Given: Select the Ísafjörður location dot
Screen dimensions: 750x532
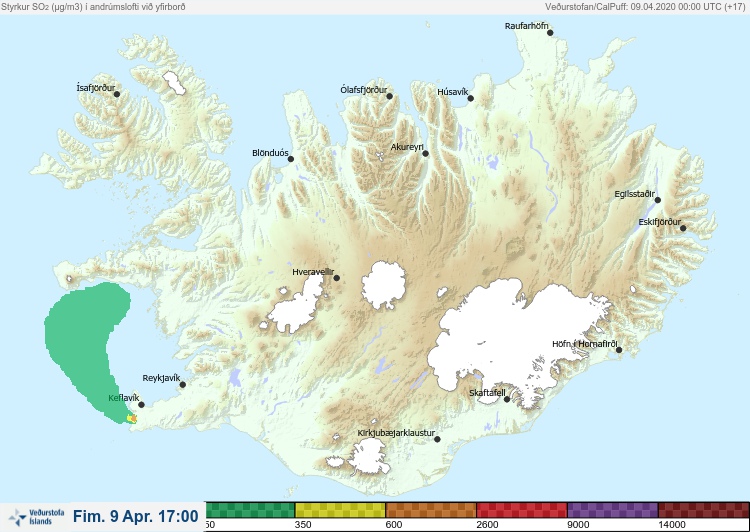Looking at the screenshot, I should point(117,94).
